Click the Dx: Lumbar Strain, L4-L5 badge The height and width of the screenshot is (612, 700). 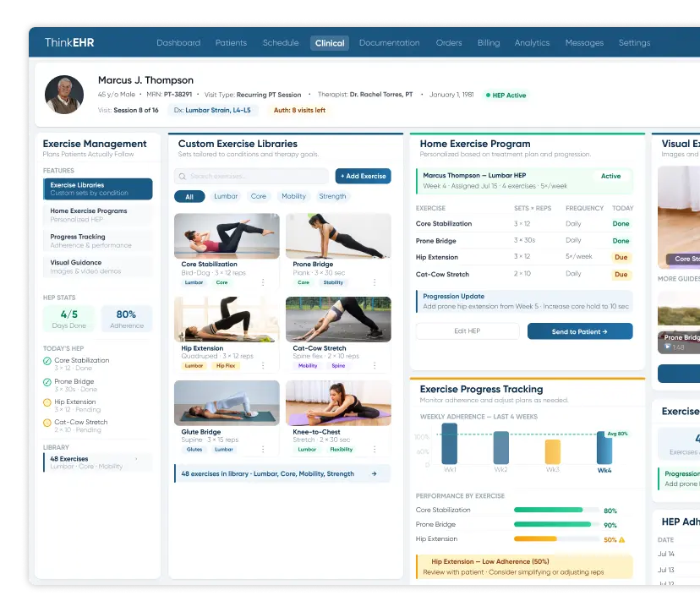coord(212,110)
